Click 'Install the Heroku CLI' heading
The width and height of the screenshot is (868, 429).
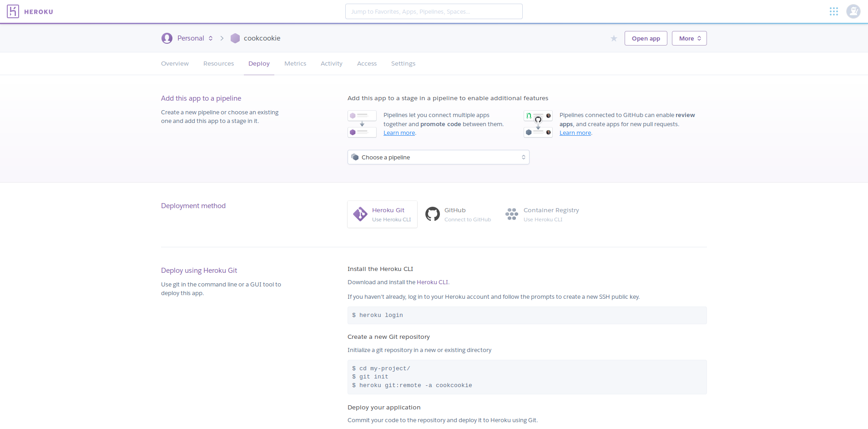pyautogui.click(x=380, y=269)
